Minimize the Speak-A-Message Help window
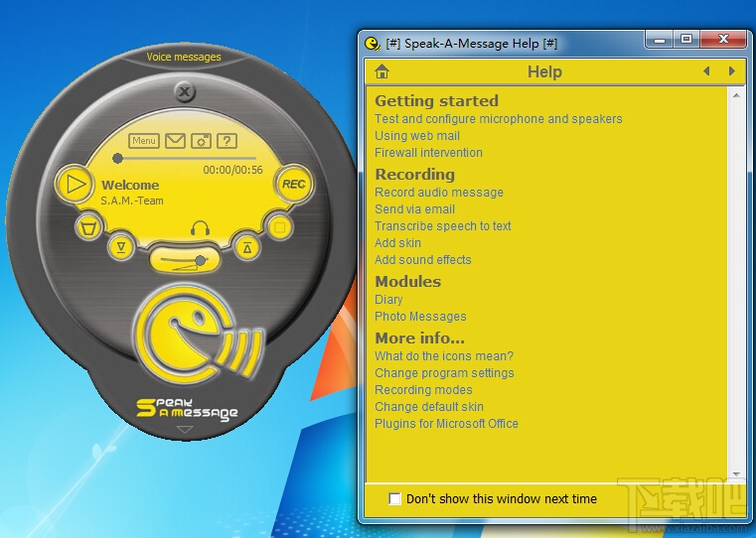 click(x=660, y=40)
